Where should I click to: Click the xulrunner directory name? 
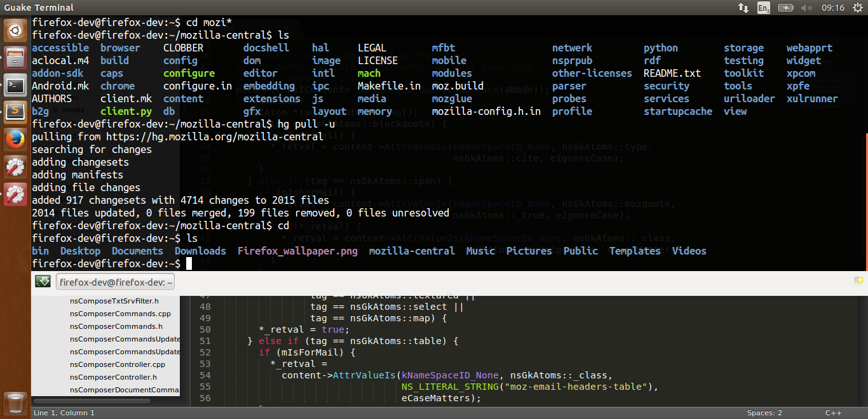click(812, 98)
